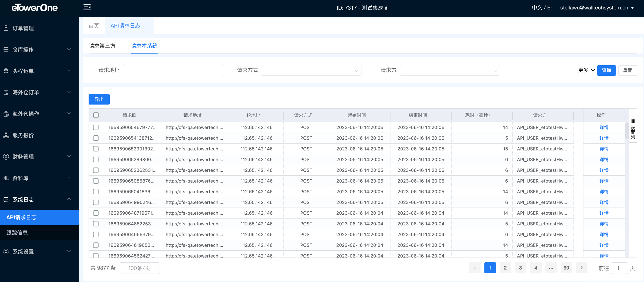Click the 财务管理 yen icon

(x=6, y=157)
